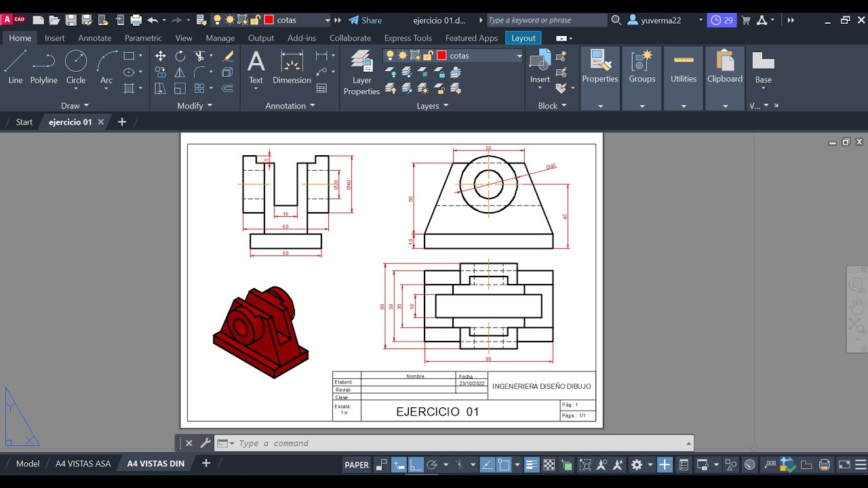
Task: Toggle Clean Screen in status bar
Action: [x=844, y=465]
